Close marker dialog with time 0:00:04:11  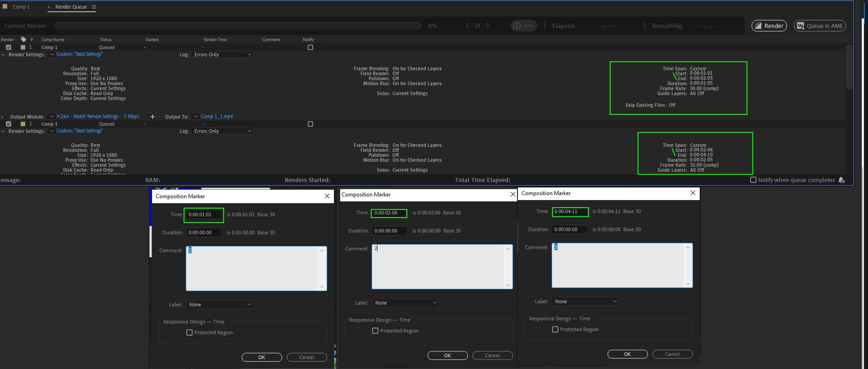coord(693,193)
